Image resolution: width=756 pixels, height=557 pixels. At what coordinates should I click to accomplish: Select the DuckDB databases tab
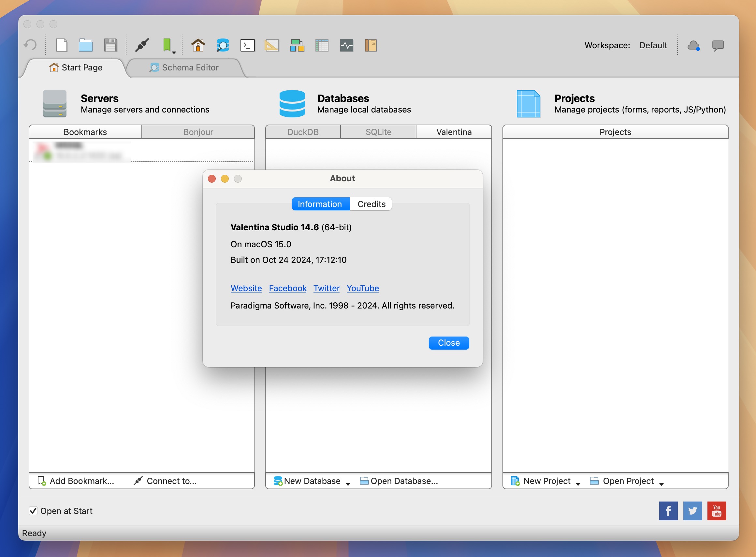pos(303,132)
